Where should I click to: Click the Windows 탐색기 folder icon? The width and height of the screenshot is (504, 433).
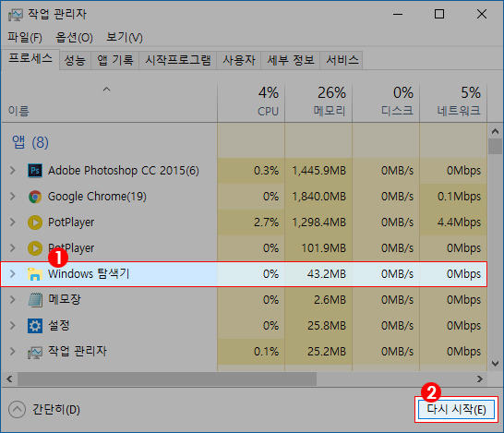[35, 274]
